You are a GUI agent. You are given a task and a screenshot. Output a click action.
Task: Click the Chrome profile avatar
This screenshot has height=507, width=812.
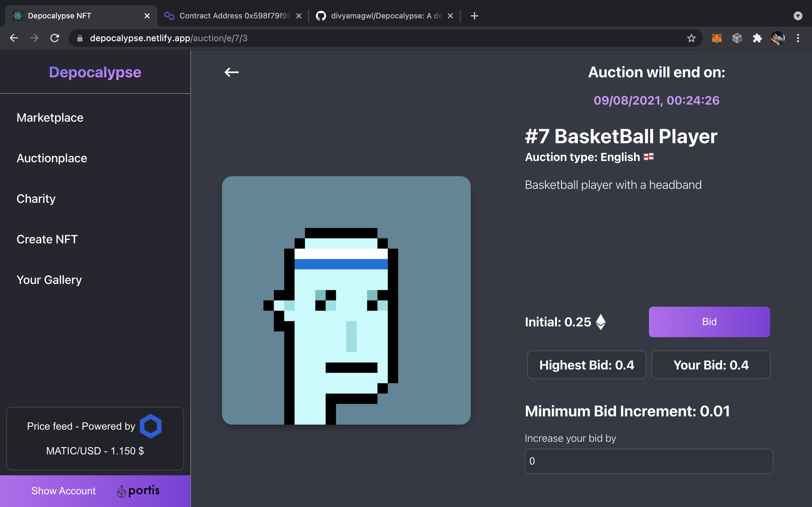pos(777,38)
